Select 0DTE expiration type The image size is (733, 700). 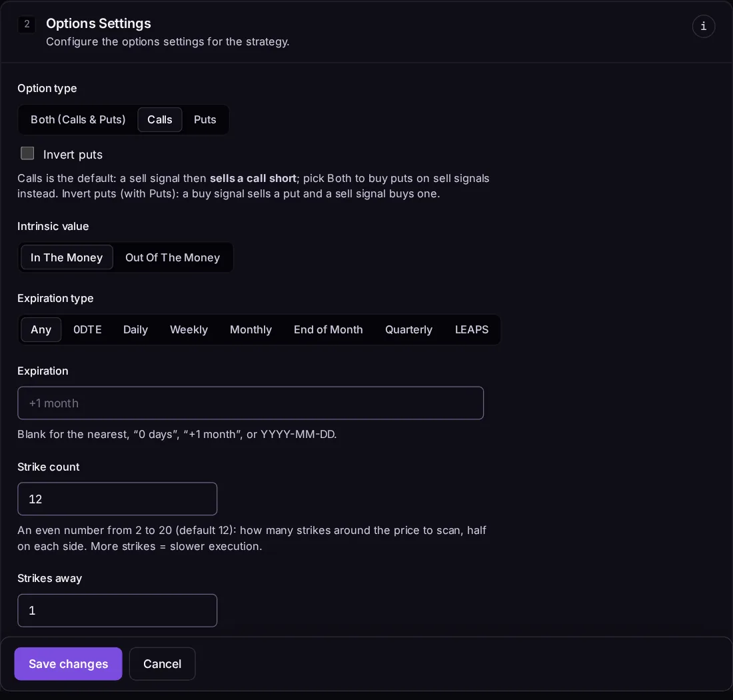pos(87,329)
